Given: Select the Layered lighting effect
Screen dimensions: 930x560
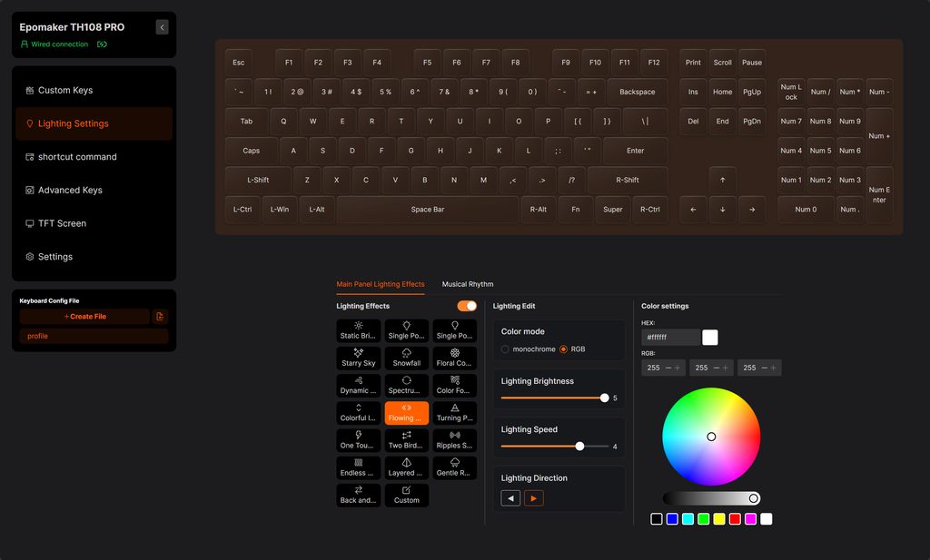Looking at the screenshot, I should pyautogui.click(x=406, y=467).
